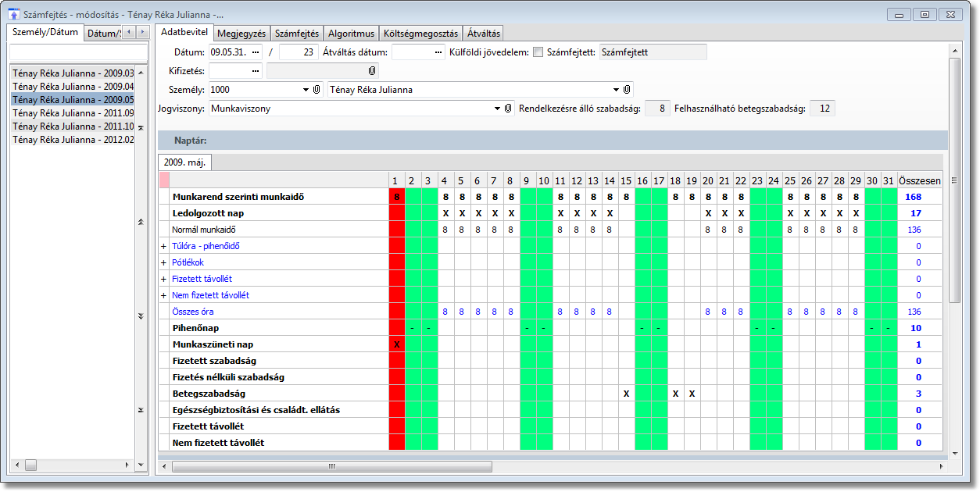Select Tényay Réka Julianna - 2009.03 entry
The image size is (980, 492).
[73, 73]
